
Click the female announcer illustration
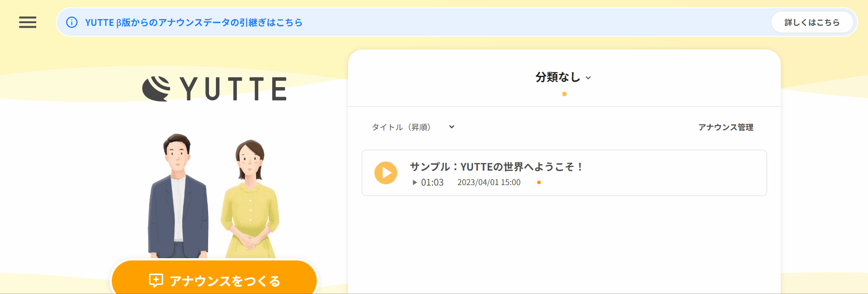coord(250,200)
